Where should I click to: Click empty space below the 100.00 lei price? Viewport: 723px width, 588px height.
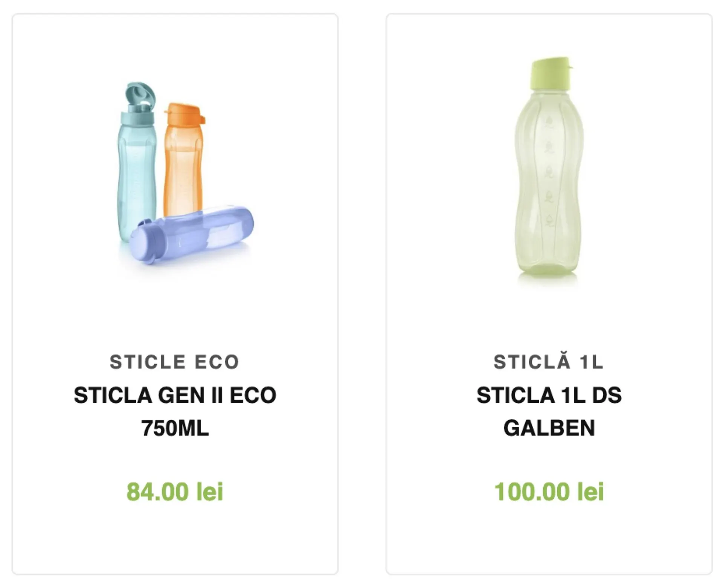coord(549,539)
